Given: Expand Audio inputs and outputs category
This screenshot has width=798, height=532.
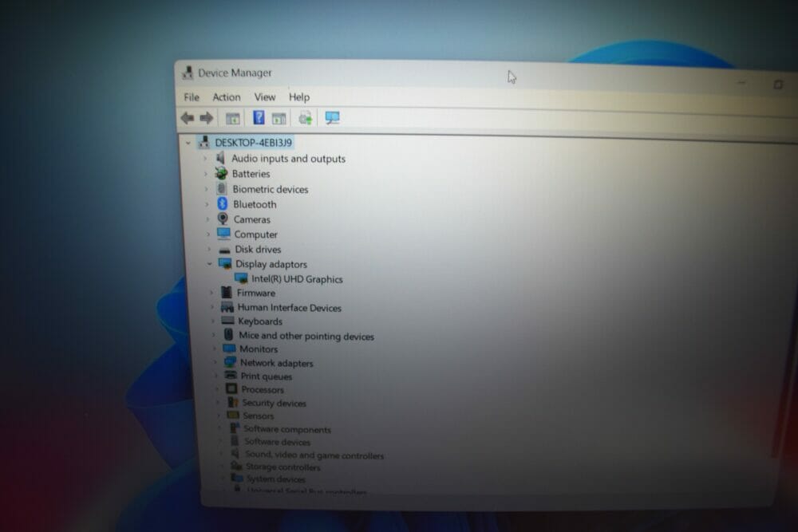Looking at the screenshot, I should [205, 159].
